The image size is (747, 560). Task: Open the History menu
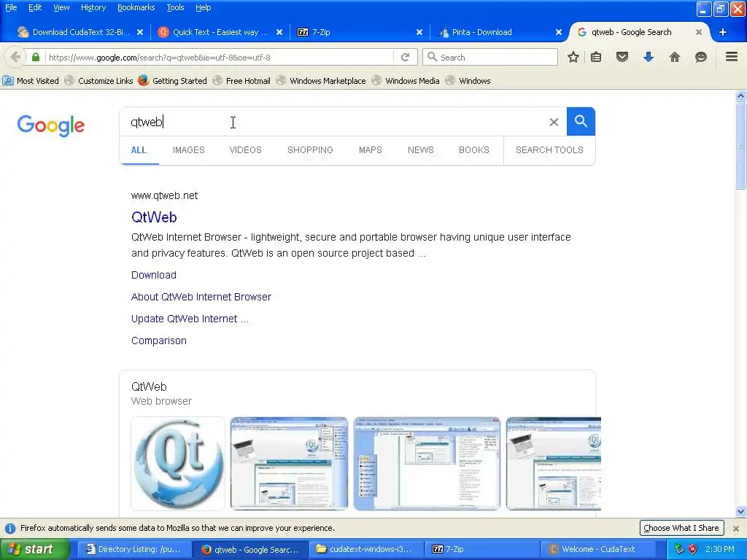(93, 7)
